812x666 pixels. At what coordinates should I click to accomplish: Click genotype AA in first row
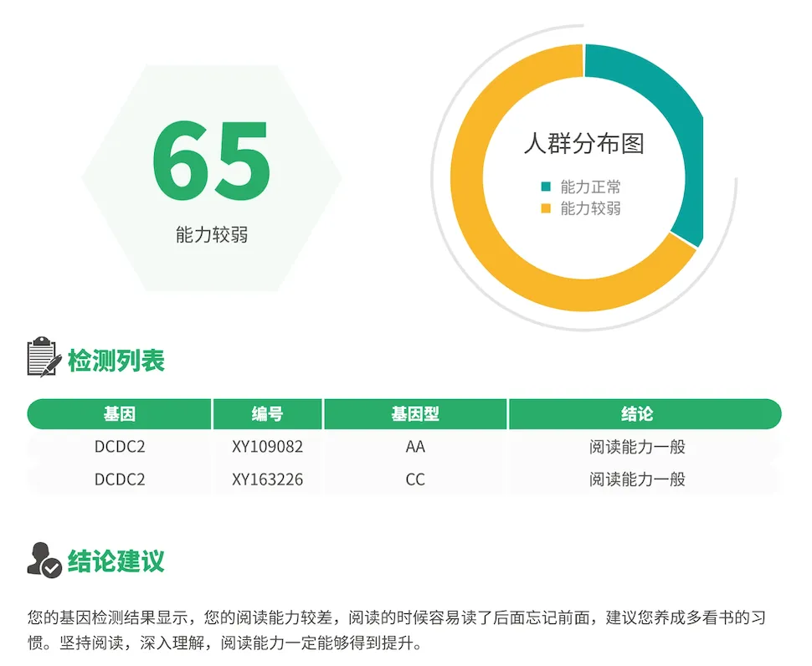(415, 447)
